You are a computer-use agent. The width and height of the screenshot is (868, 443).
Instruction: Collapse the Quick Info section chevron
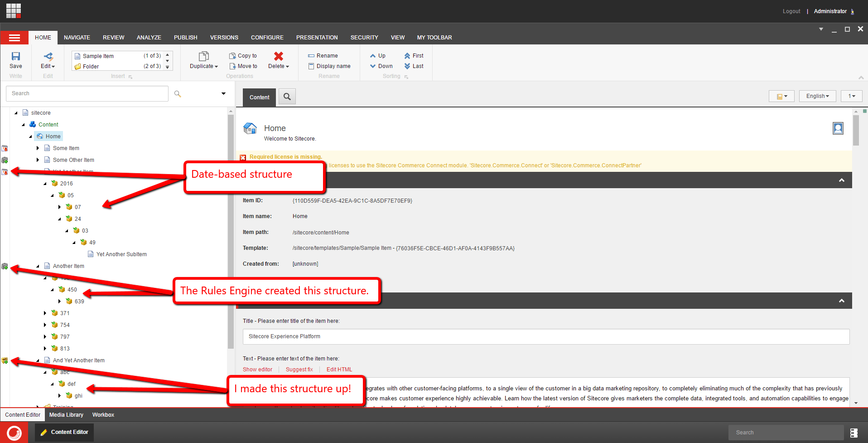click(x=841, y=180)
